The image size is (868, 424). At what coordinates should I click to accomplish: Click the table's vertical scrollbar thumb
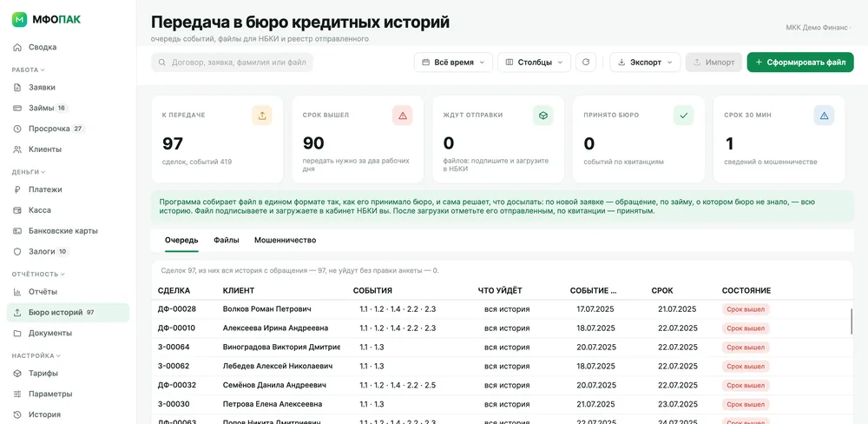(852, 321)
